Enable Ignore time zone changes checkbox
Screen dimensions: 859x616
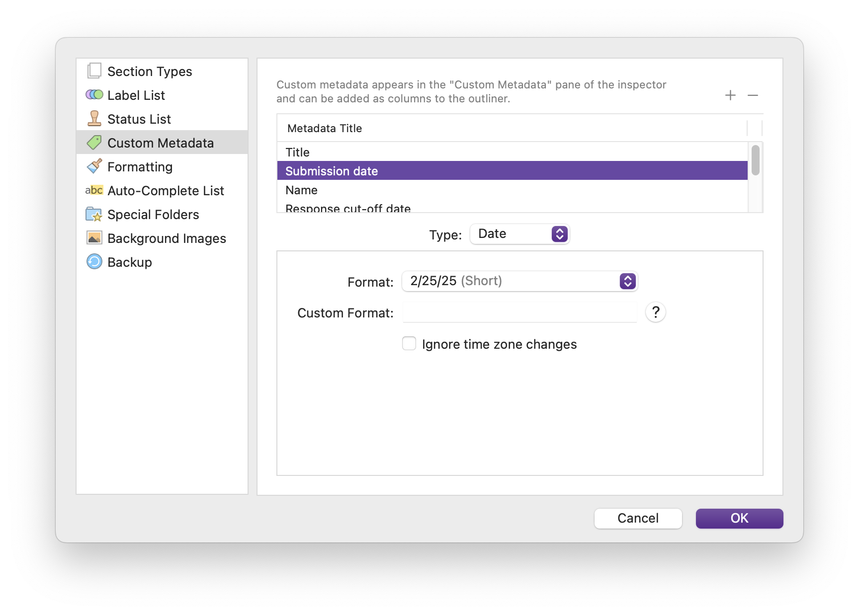(409, 344)
